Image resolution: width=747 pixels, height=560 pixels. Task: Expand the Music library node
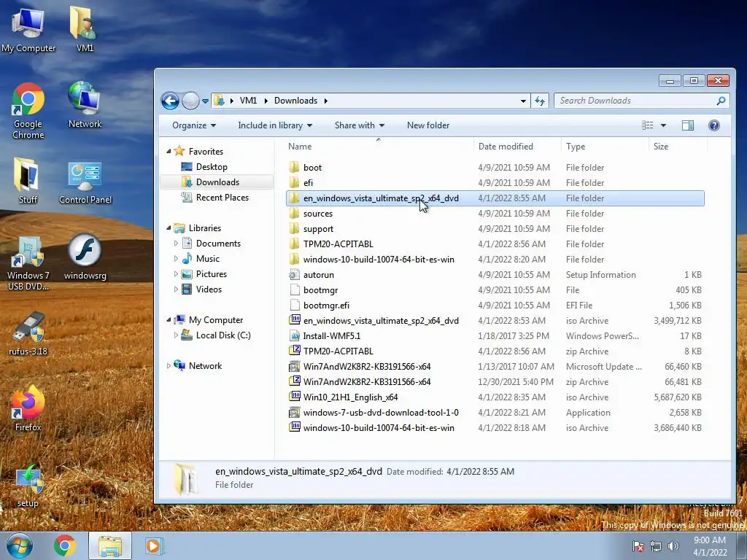point(176,259)
